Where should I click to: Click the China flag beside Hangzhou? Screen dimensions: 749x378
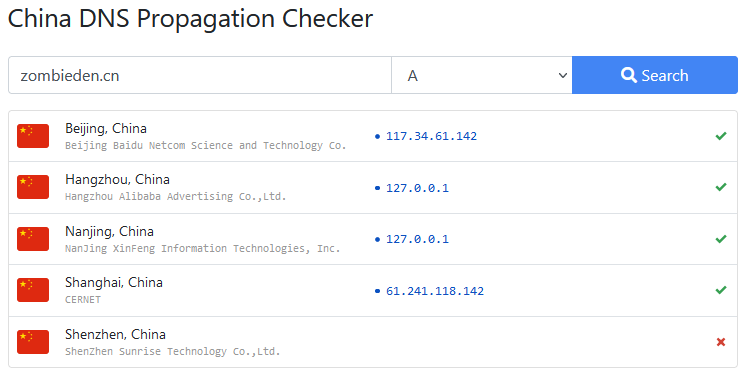[x=33, y=187]
